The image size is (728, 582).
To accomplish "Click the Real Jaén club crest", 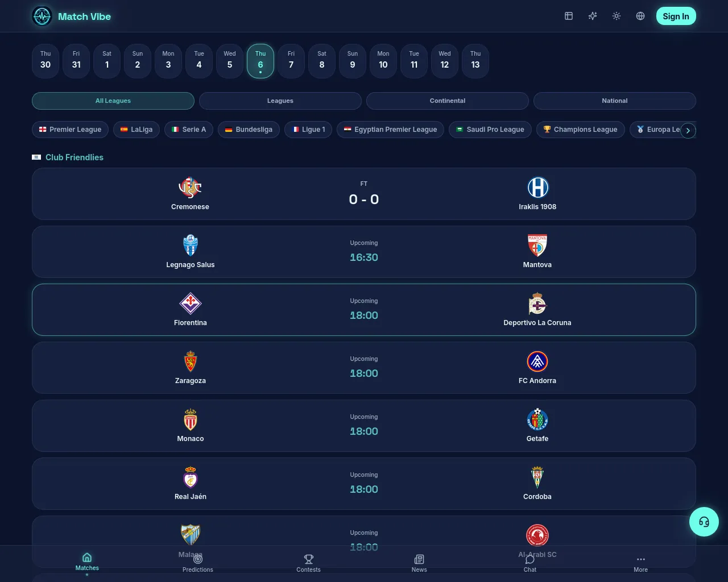I will pyautogui.click(x=190, y=477).
